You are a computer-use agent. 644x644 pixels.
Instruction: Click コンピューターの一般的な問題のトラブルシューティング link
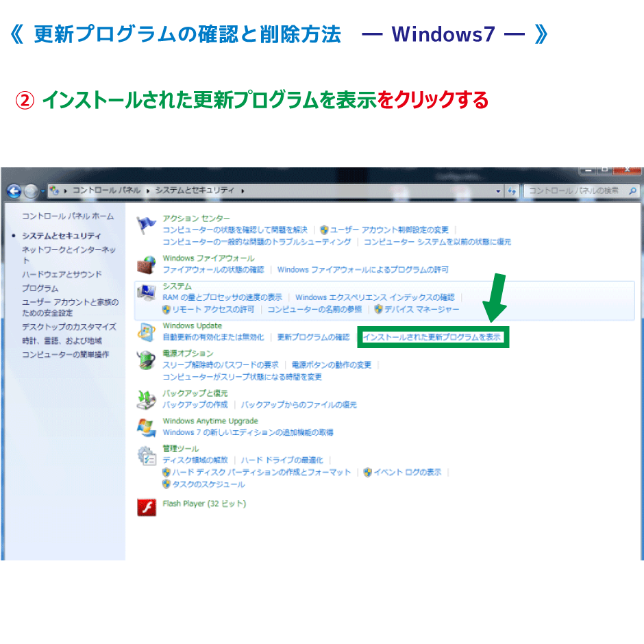coord(257,242)
